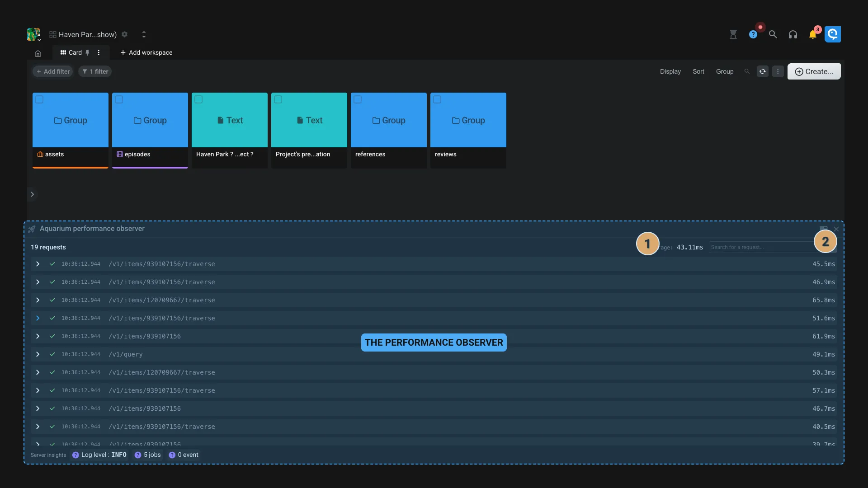Toggle checkbox on assets workspace card
This screenshot has height=488, width=868.
pyautogui.click(x=39, y=99)
